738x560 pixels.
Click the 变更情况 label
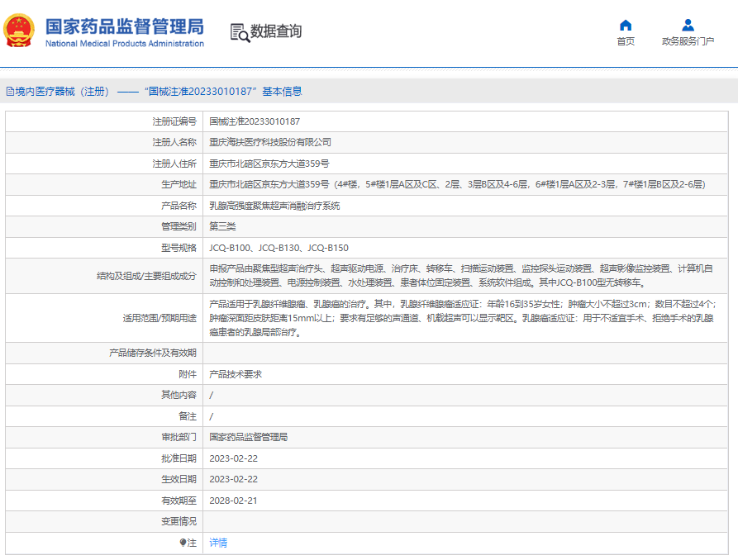(179, 521)
